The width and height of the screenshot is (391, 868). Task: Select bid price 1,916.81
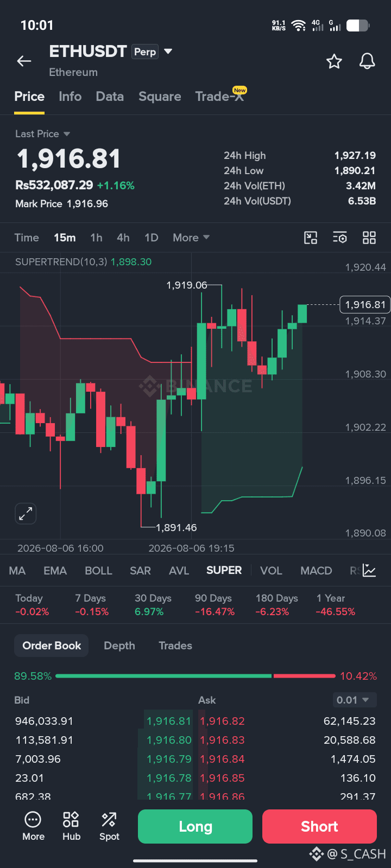pyautogui.click(x=169, y=721)
